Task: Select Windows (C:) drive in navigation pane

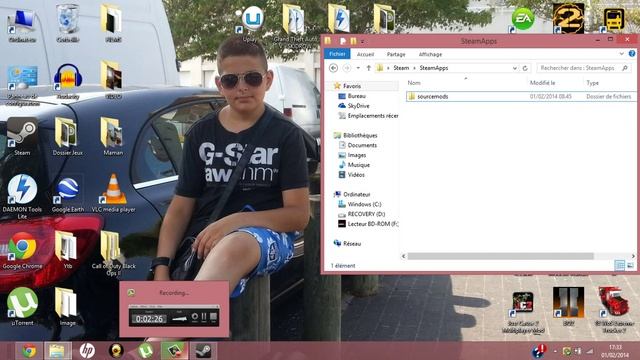Action: click(360, 204)
